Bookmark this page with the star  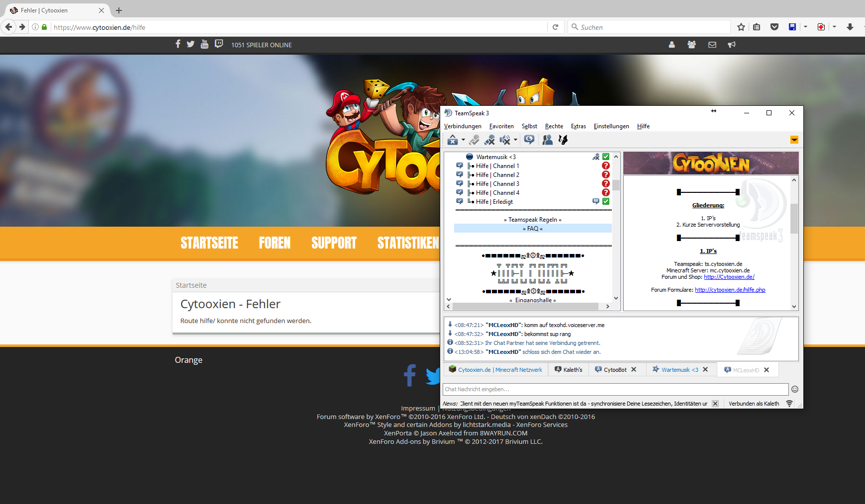[x=741, y=27]
